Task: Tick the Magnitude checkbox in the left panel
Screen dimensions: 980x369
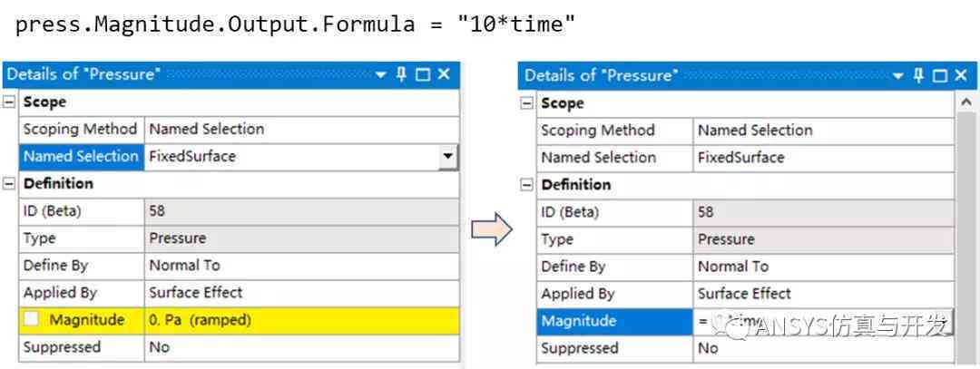Action: click(x=31, y=320)
